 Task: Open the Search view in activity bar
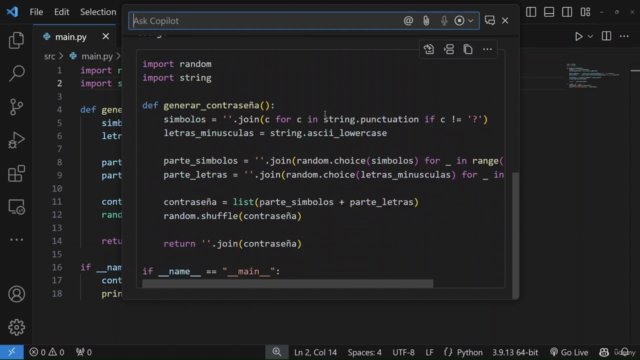[16, 73]
